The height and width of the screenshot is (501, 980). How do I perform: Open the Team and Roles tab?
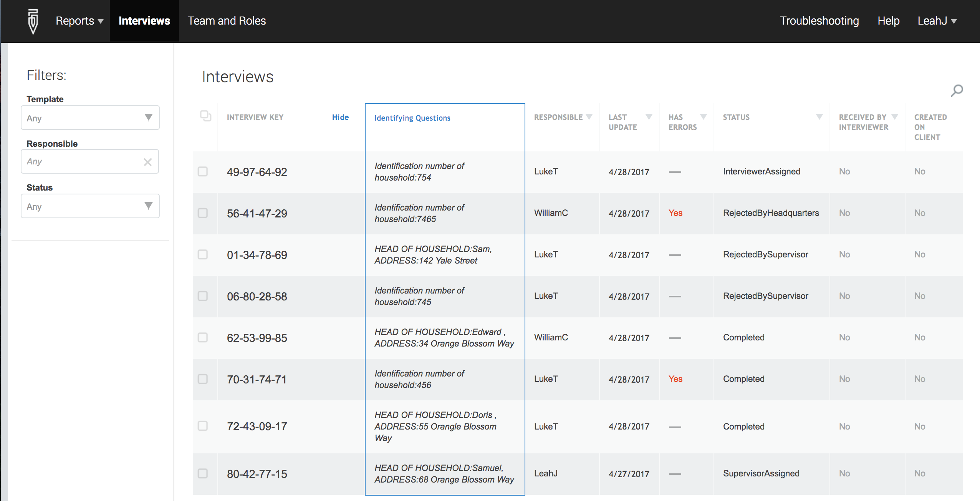coord(227,21)
